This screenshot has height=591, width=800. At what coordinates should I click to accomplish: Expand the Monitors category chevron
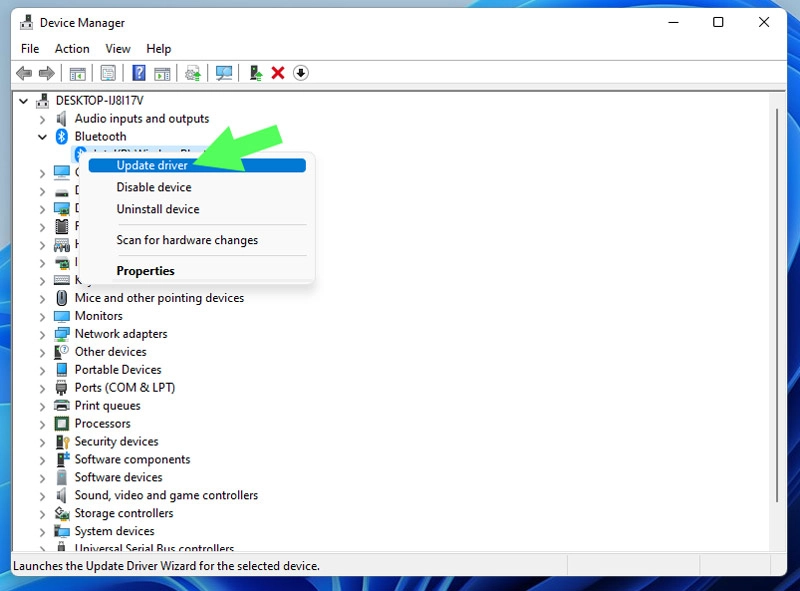pos(42,316)
